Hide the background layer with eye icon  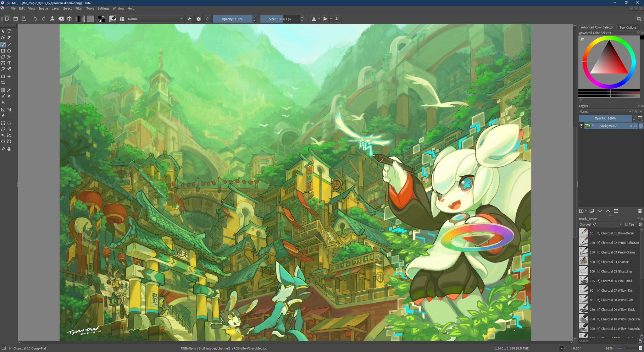[x=581, y=126]
